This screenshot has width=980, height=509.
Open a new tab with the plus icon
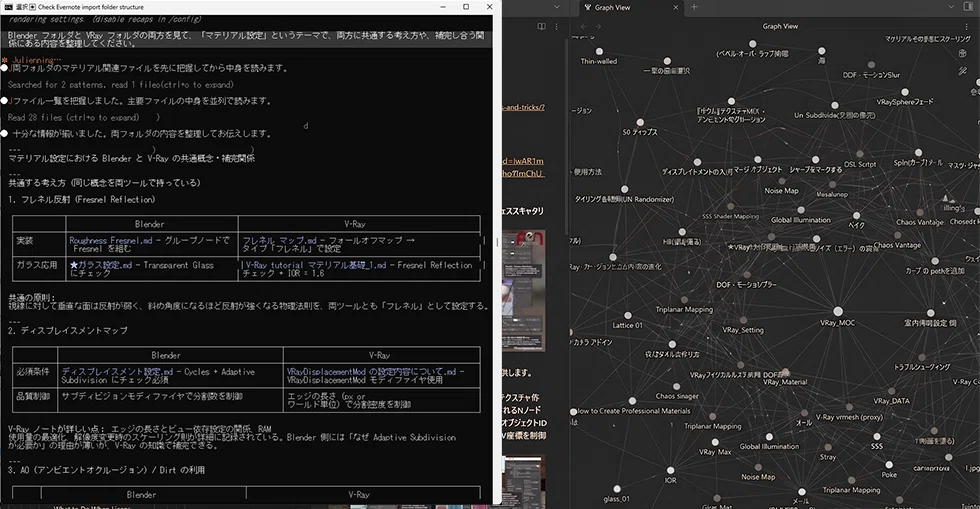(694, 7)
